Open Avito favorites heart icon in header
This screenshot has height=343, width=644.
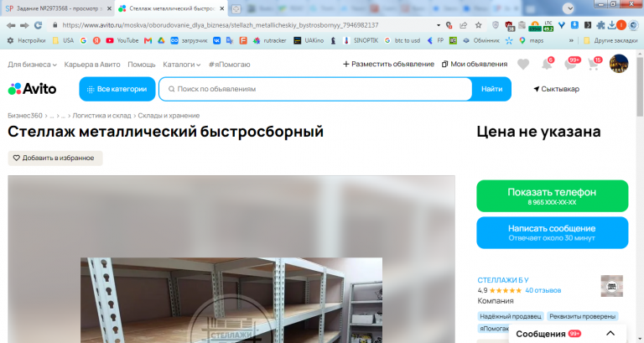pyautogui.click(x=523, y=64)
